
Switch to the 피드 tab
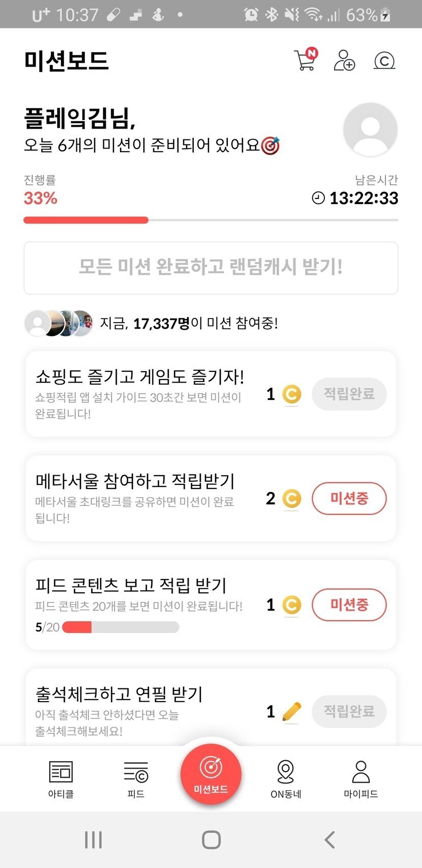click(136, 778)
